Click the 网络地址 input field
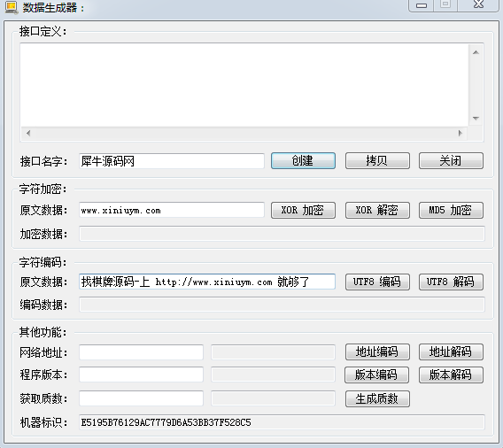This screenshot has height=448, width=503. coord(141,352)
